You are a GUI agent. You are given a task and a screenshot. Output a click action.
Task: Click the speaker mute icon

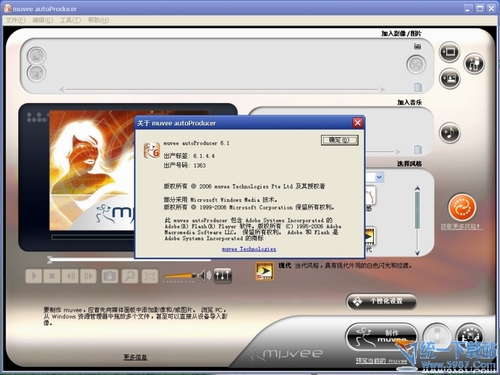[x=204, y=275]
